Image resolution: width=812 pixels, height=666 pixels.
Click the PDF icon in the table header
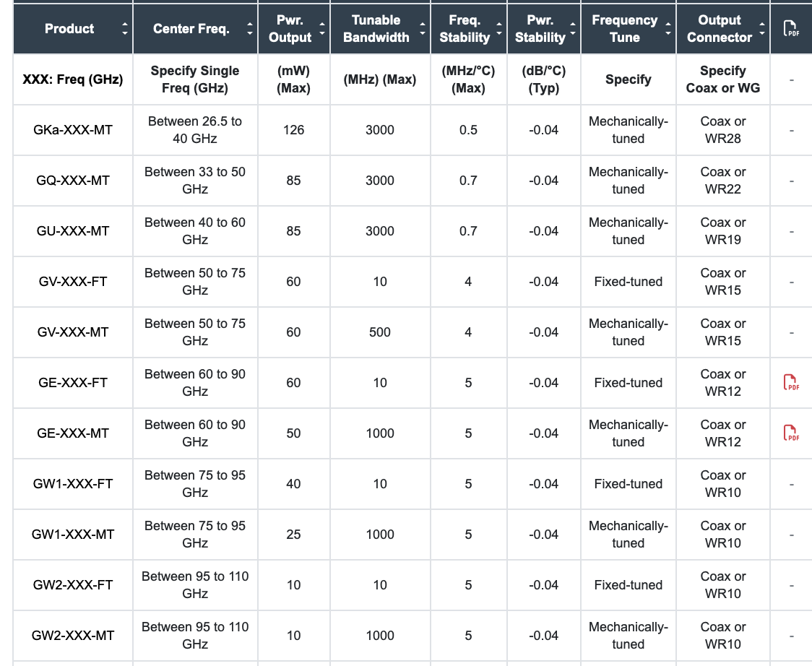(x=791, y=29)
